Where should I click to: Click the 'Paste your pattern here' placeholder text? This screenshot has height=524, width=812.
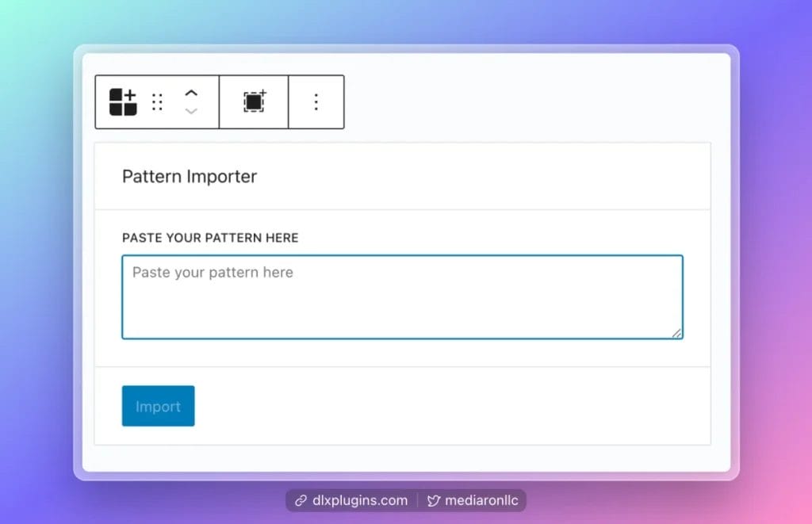coord(213,273)
